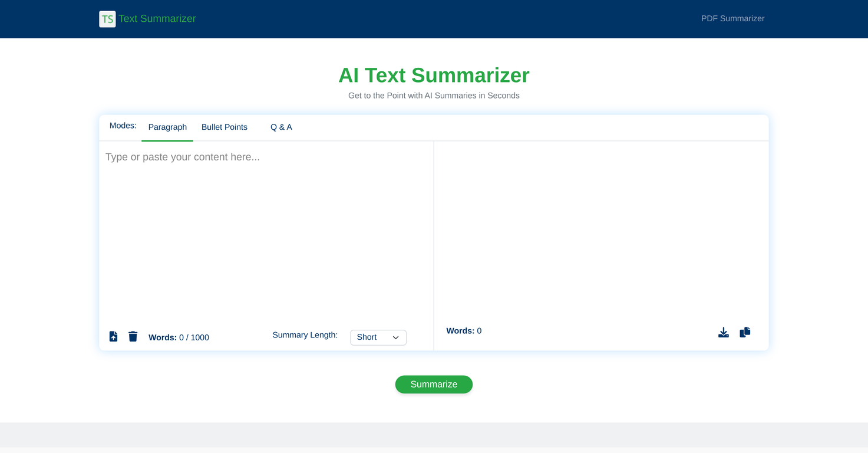Image resolution: width=868 pixels, height=453 pixels.
Task: Click the chevron arrow beside Short
Action: 396,337
